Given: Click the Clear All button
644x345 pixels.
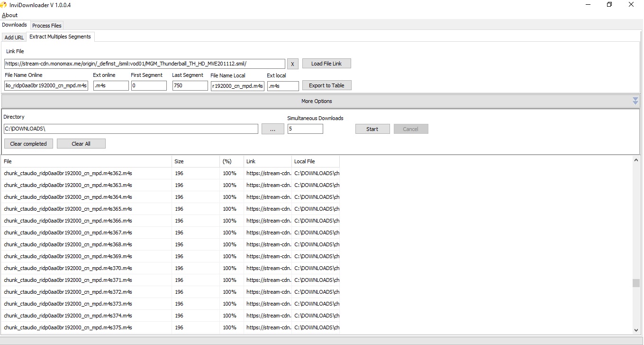Looking at the screenshot, I should pyautogui.click(x=81, y=144).
